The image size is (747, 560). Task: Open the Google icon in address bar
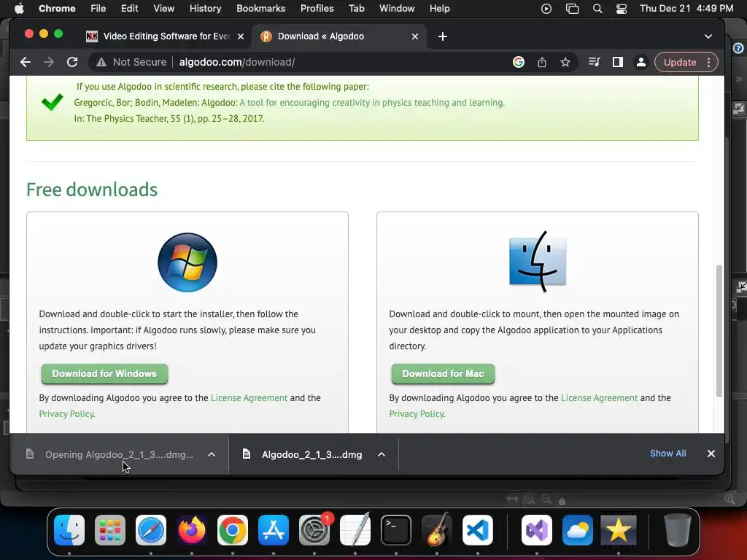519,62
